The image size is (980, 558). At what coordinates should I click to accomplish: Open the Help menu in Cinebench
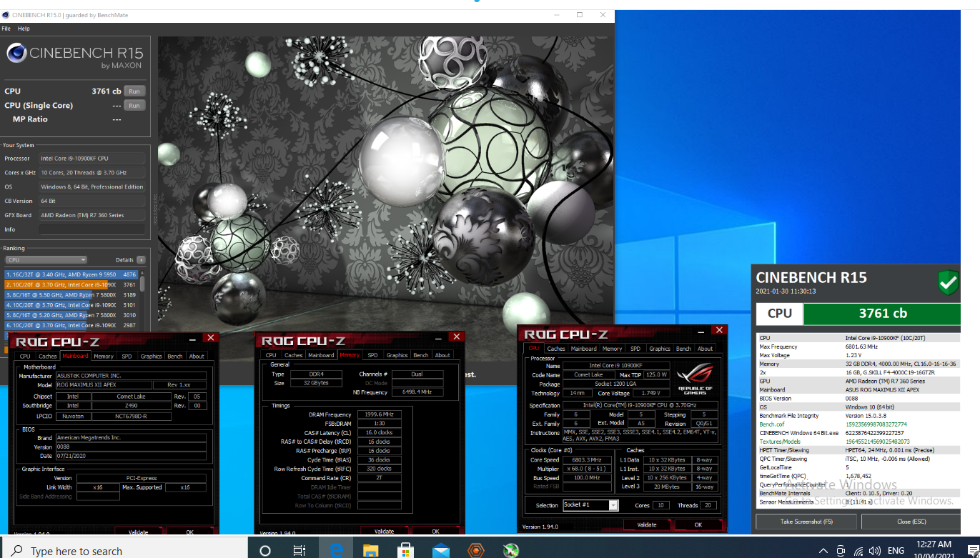(24, 29)
